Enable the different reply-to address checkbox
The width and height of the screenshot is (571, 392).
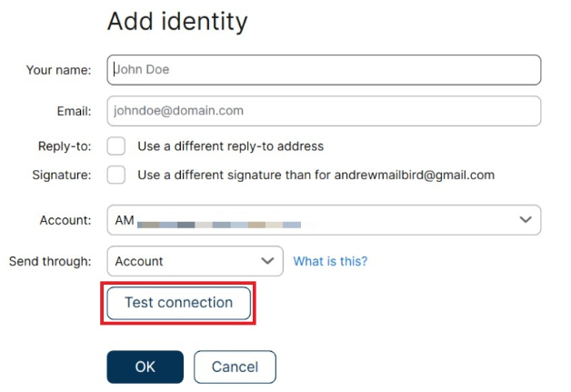[116, 146]
